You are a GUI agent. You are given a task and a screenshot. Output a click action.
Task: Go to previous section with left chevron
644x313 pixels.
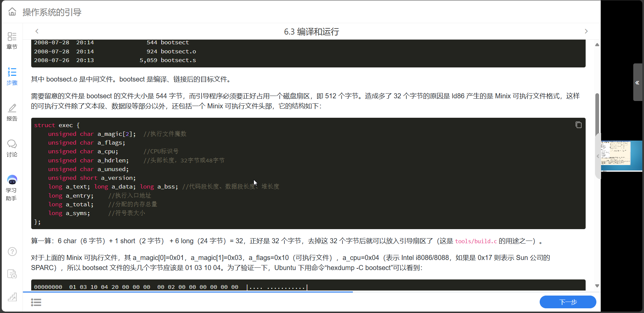coord(37,31)
